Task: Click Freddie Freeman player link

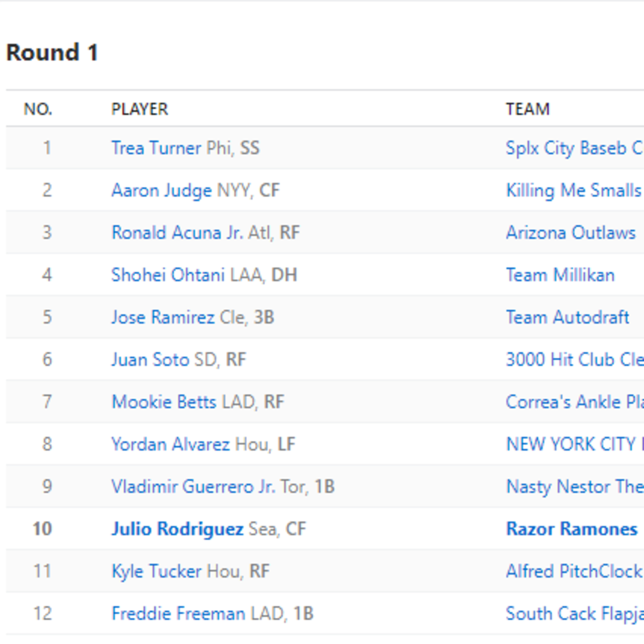Action: (178, 613)
